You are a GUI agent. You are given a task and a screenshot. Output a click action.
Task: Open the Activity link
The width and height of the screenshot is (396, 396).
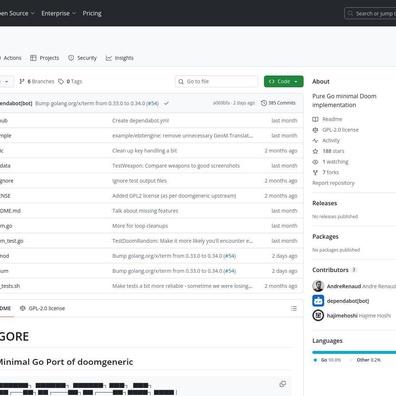pyautogui.click(x=331, y=140)
